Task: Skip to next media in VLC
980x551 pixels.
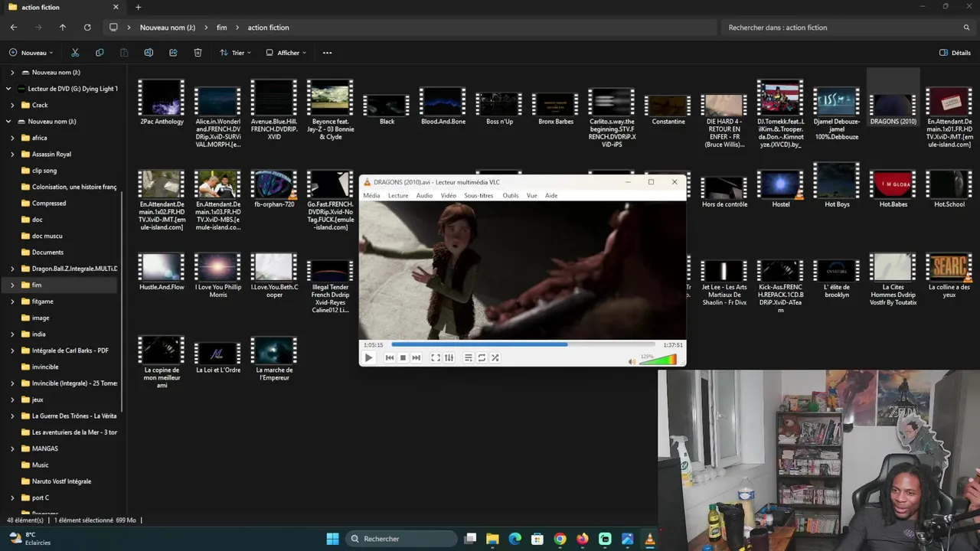Action: pos(416,357)
